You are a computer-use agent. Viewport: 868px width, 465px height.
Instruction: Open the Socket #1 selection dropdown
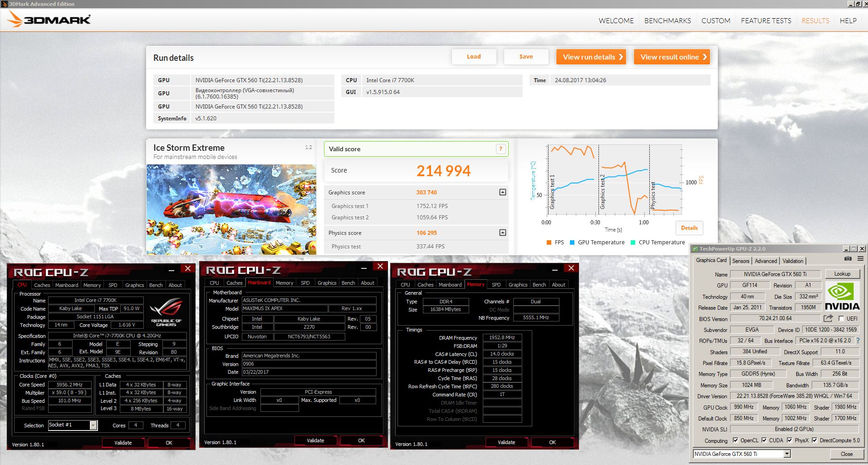[93, 425]
